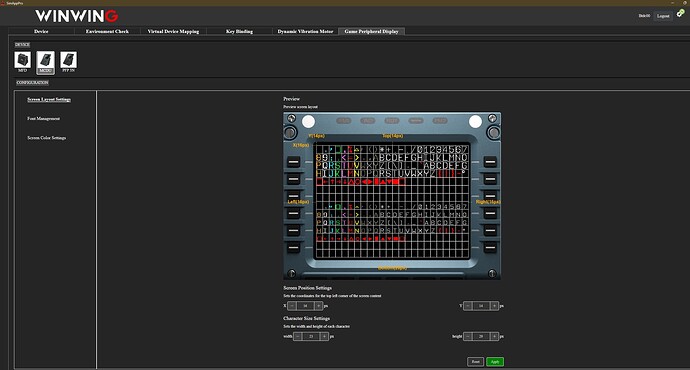Open Screen Color Settings

click(47, 138)
